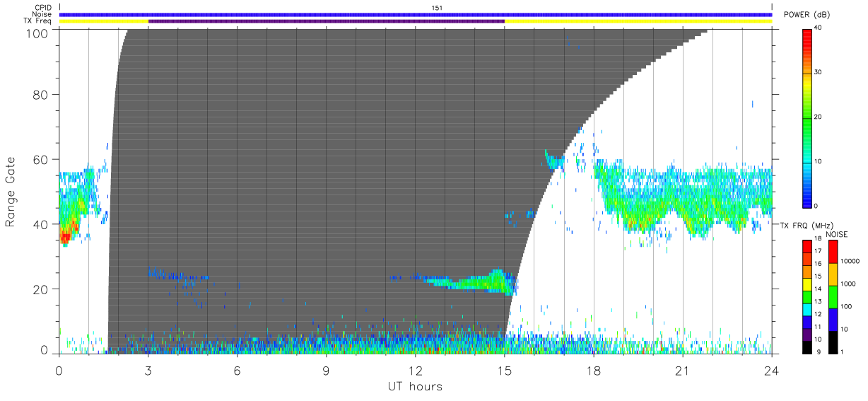
Task: Click the 60 tick on Range Gate axis
Action: click(x=42, y=159)
